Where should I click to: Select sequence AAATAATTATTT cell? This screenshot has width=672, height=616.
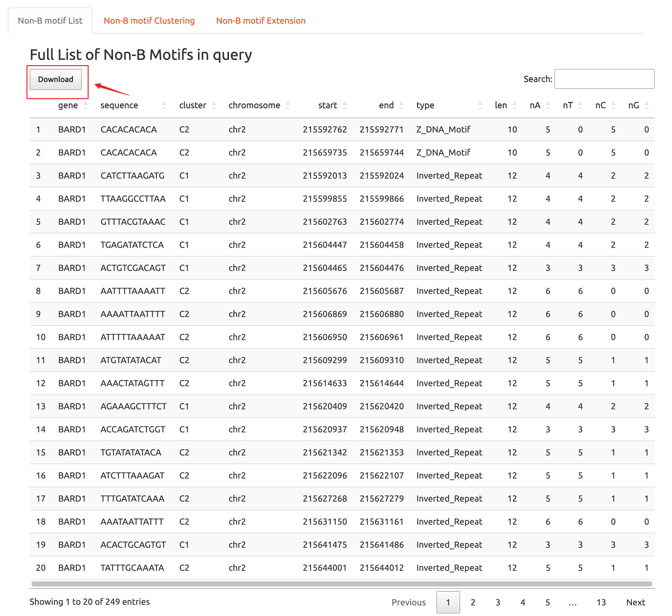pyautogui.click(x=132, y=522)
